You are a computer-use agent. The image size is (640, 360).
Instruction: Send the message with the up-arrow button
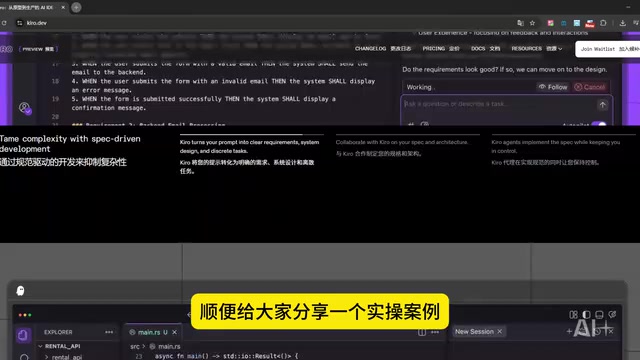coord(602,105)
